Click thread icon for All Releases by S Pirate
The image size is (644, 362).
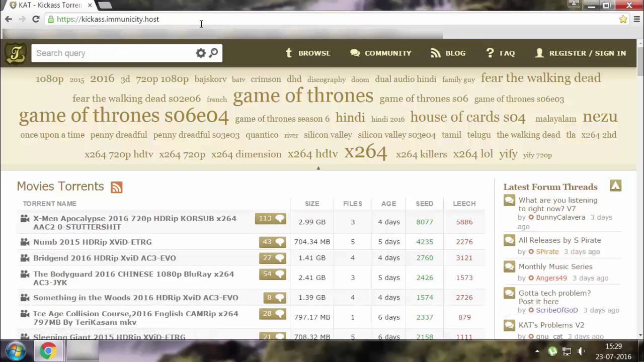pos(509,241)
